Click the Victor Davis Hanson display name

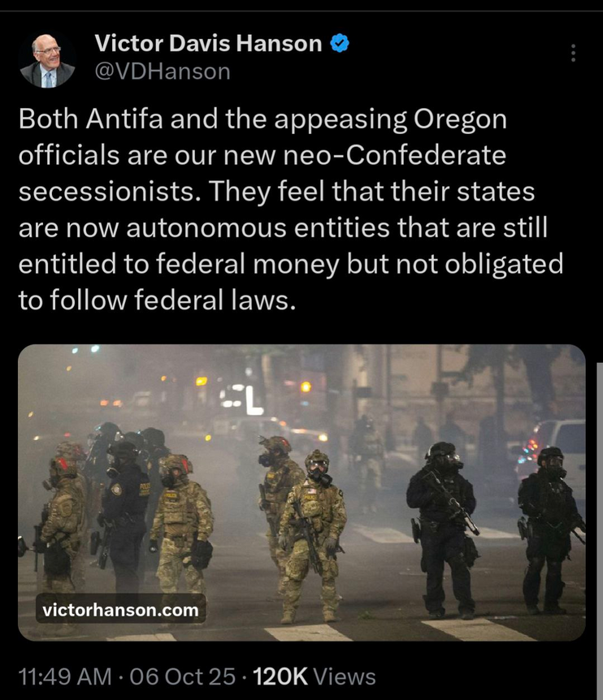208,43
